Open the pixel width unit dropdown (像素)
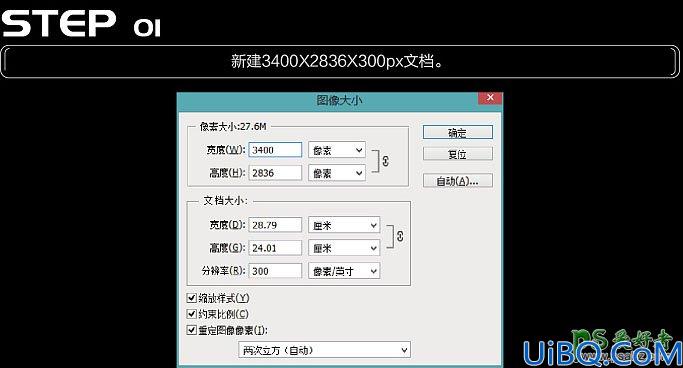 coord(337,150)
